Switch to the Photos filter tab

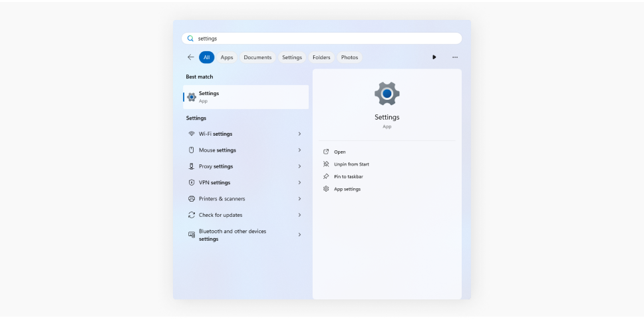click(x=349, y=57)
